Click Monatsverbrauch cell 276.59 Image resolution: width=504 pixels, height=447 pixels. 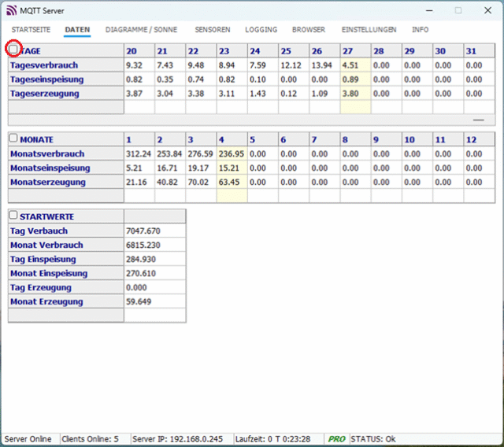(201, 153)
